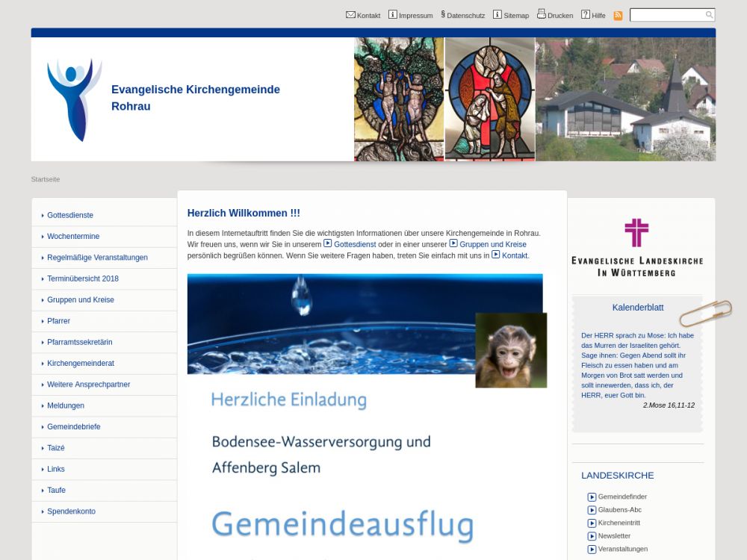
Task: Open the Impressum page
Action: coord(415,16)
